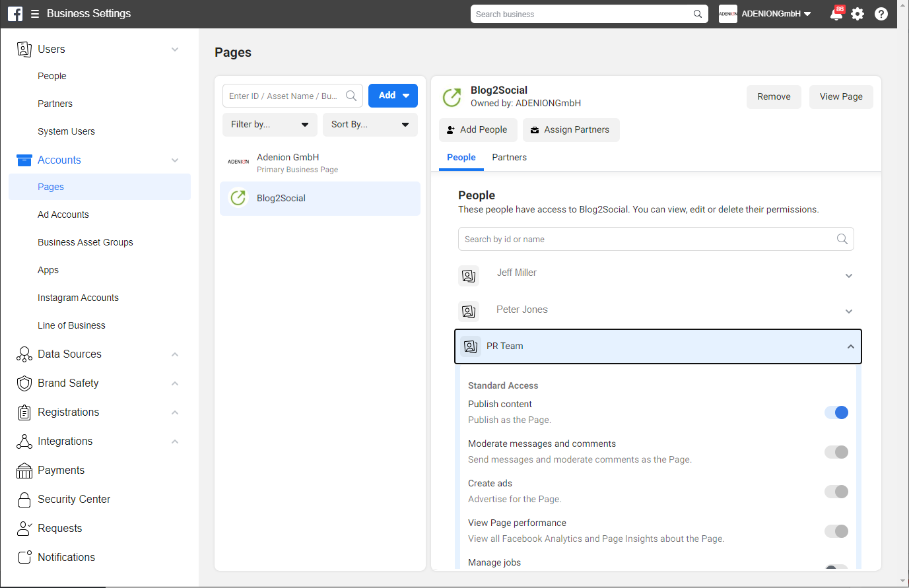The height and width of the screenshot is (588, 909).
Task: Expand Peter Jones's permissions chevron
Action: (x=849, y=311)
